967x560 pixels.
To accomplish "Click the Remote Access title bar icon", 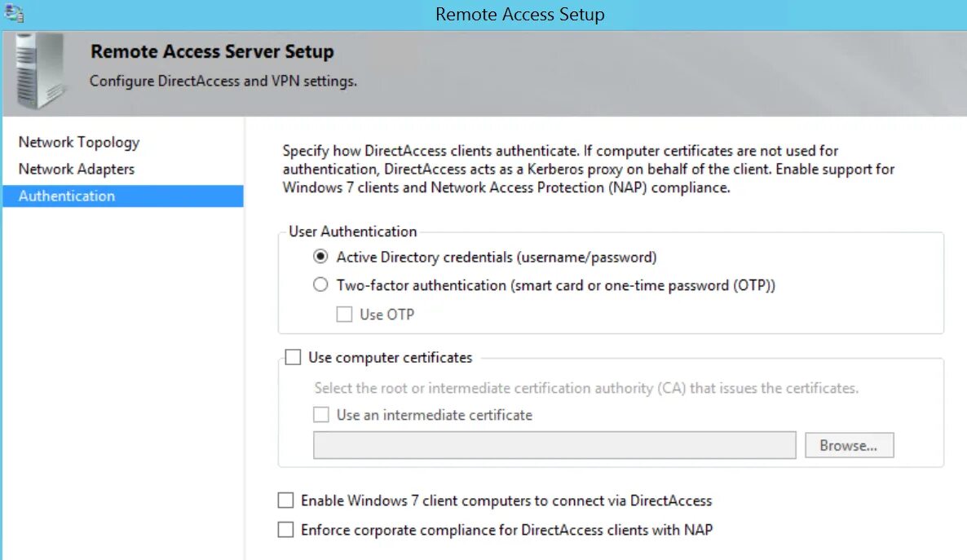I will pos(14,12).
